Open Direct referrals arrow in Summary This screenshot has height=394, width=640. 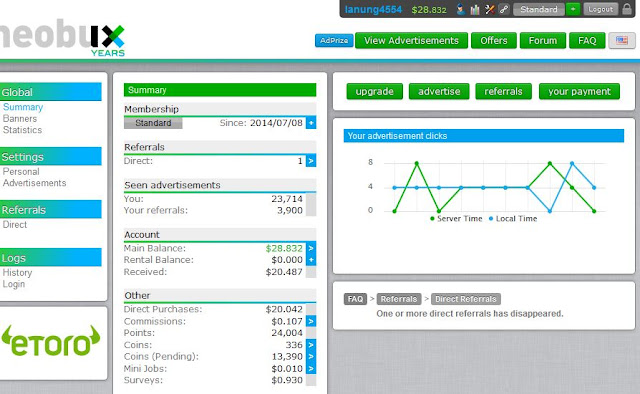[311, 161]
